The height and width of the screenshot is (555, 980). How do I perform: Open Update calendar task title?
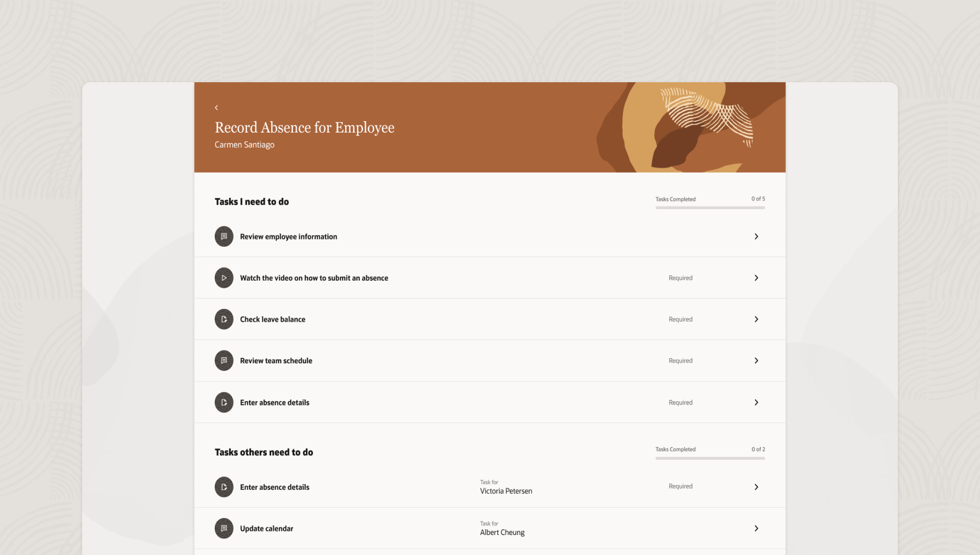point(267,528)
